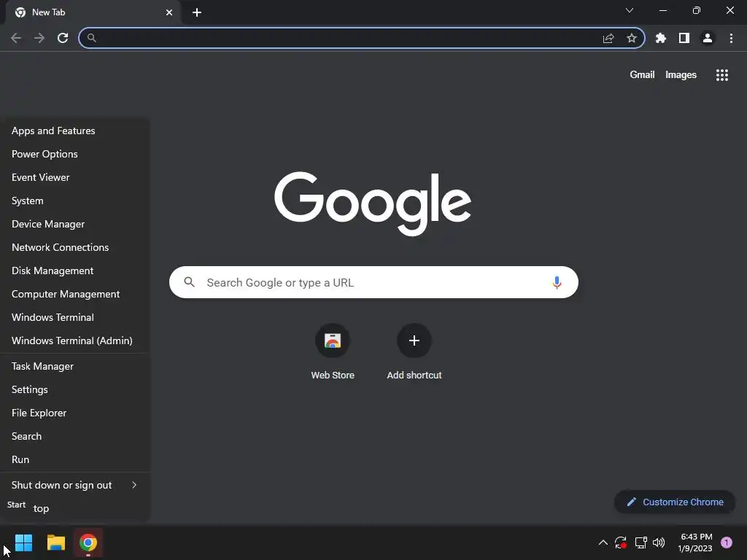The height and width of the screenshot is (560, 747).
Task: Open Device Manager
Action: tap(75, 224)
